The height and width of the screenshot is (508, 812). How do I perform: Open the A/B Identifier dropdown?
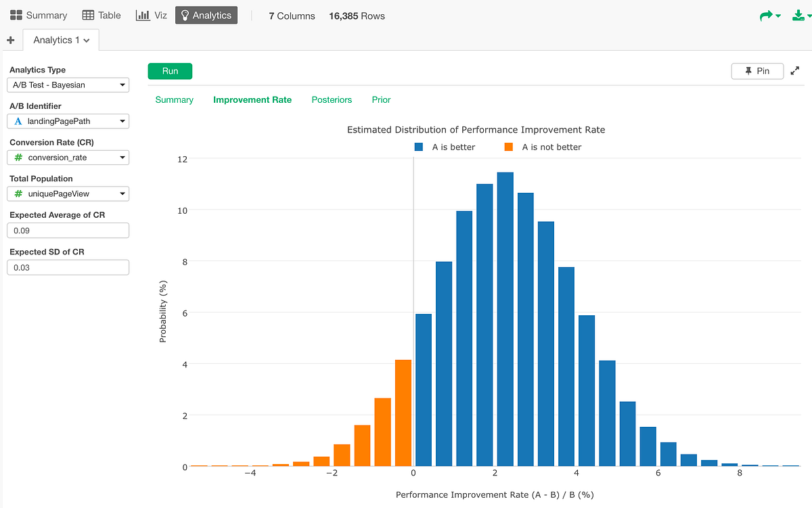[68, 121]
